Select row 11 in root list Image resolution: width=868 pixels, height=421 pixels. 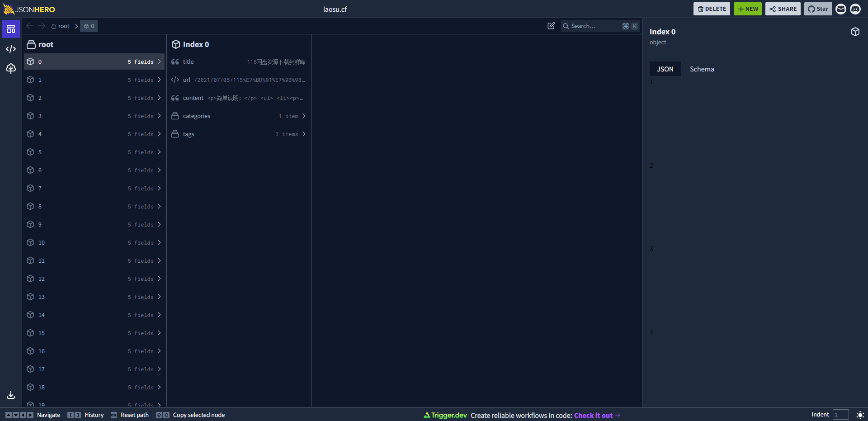pyautogui.click(x=94, y=260)
